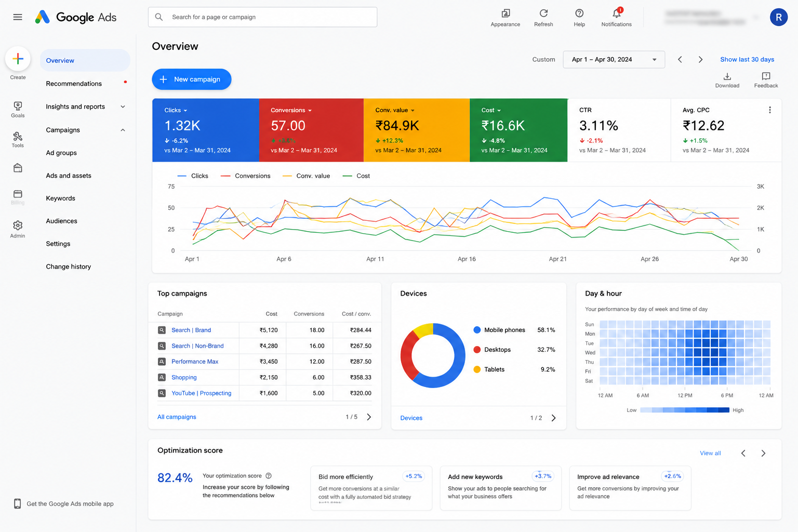Screen dimensions: 798x532
Task: Open the Goals trophy icon
Action: 18,106
